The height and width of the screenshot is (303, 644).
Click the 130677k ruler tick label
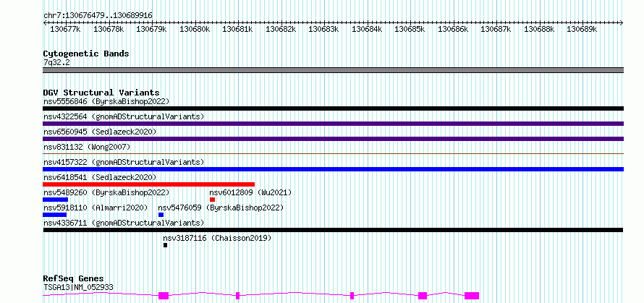tap(65, 29)
